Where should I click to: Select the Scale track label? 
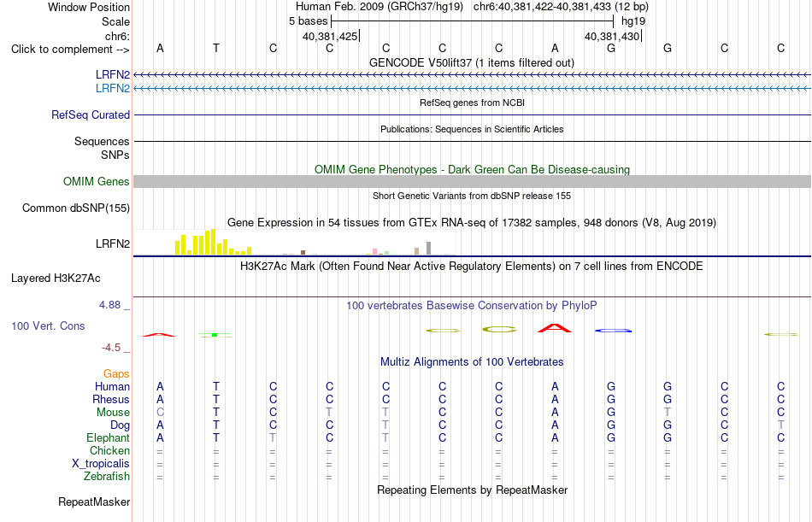[x=115, y=21]
